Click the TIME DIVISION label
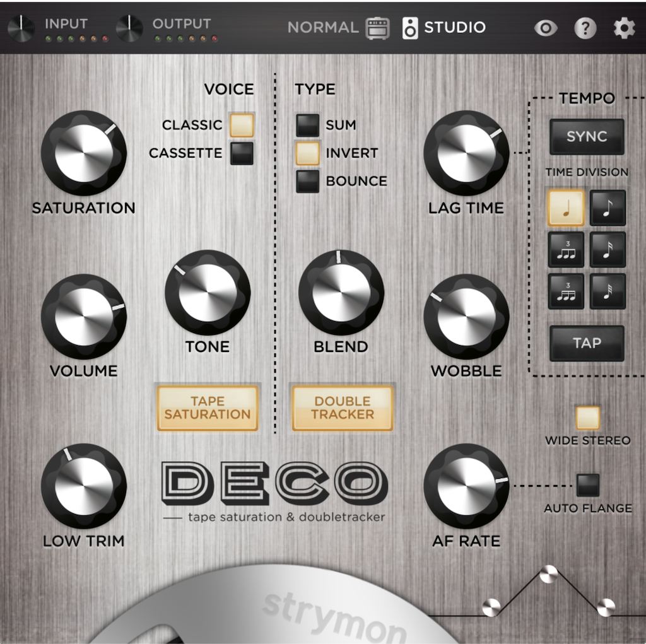 tap(587, 172)
